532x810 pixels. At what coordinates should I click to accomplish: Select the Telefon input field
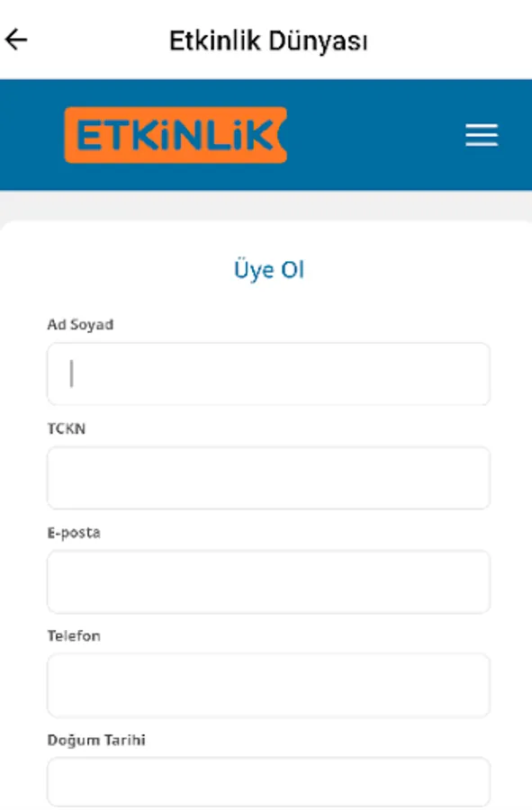pyautogui.click(x=268, y=685)
